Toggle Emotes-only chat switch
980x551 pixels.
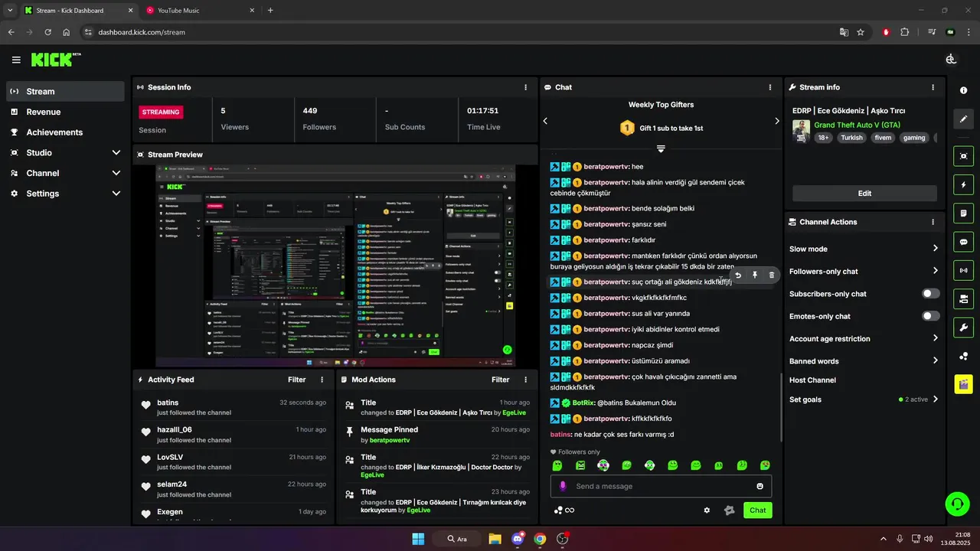pyautogui.click(x=931, y=316)
